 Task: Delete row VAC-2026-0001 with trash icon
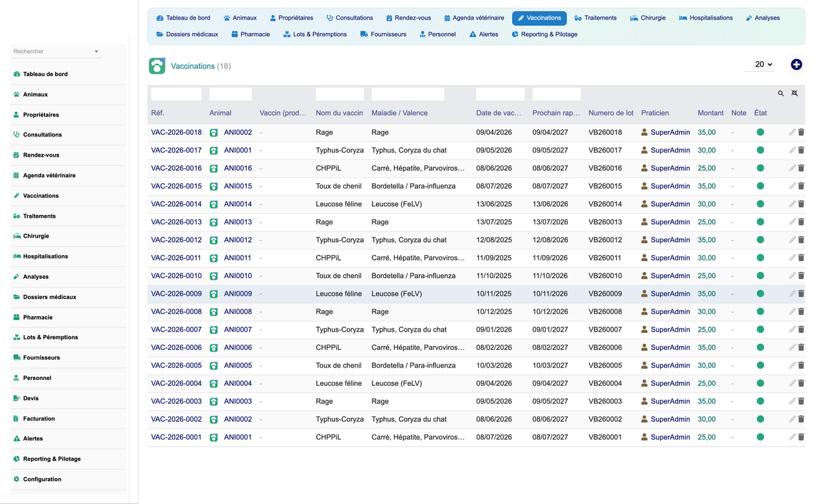tap(801, 438)
